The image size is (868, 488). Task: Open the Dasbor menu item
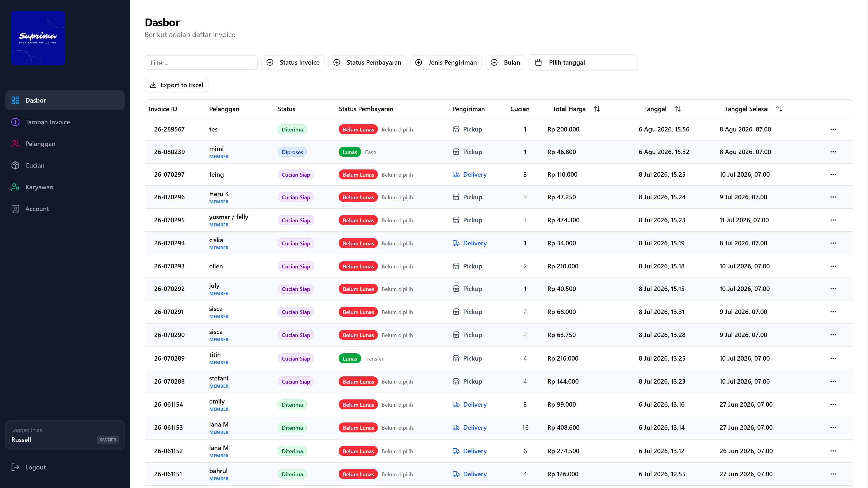tap(65, 100)
